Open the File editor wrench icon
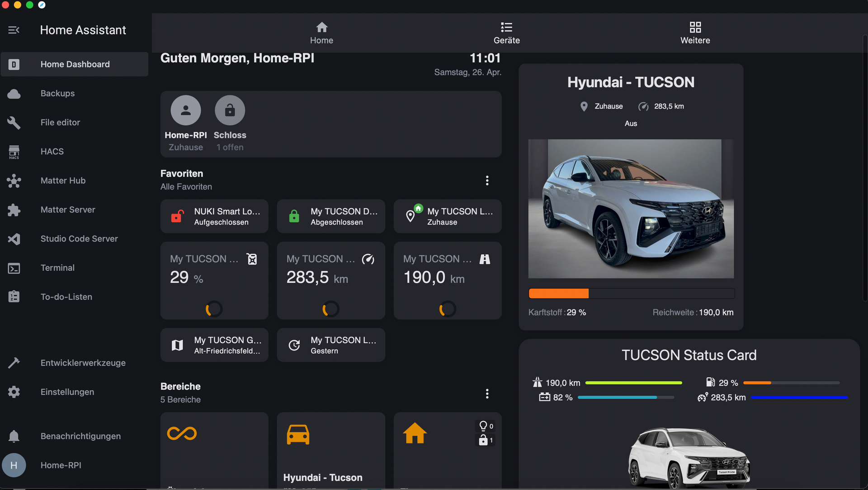The height and width of the screenshot is (490, 868). [14, 123]
